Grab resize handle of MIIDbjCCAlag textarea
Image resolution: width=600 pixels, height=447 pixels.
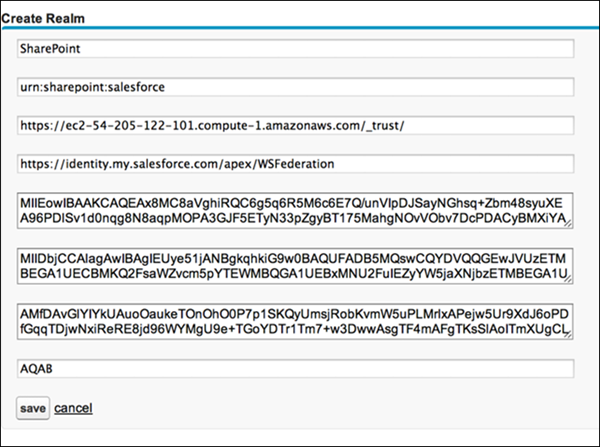pos(569,280)
